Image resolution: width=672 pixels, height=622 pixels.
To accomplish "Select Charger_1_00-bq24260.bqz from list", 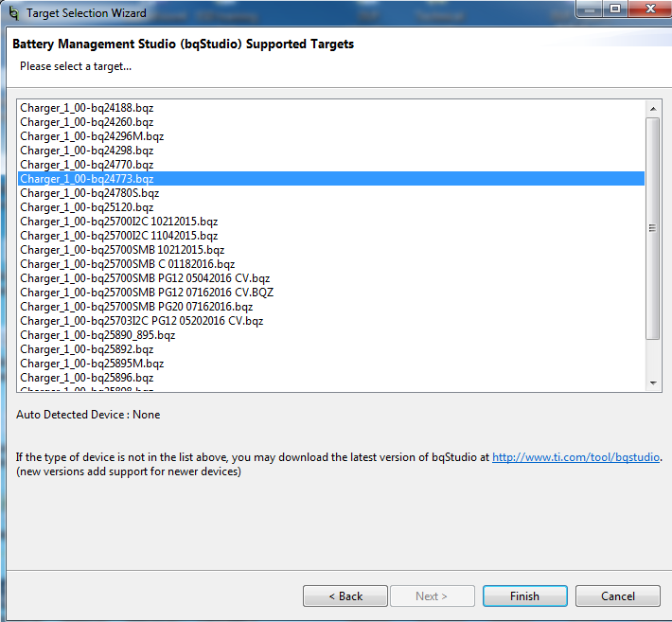I will tap(86, 122).
